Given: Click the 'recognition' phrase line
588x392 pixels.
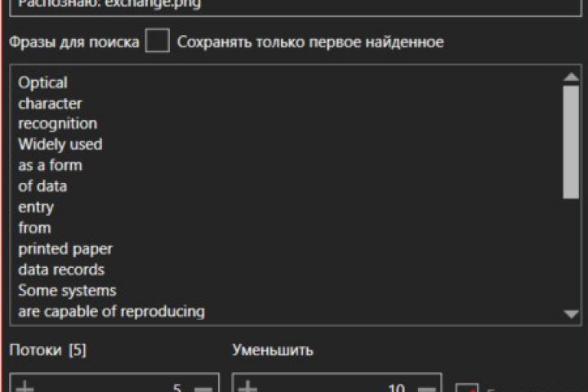Looking at the screenshot, I should click(57, 123).
